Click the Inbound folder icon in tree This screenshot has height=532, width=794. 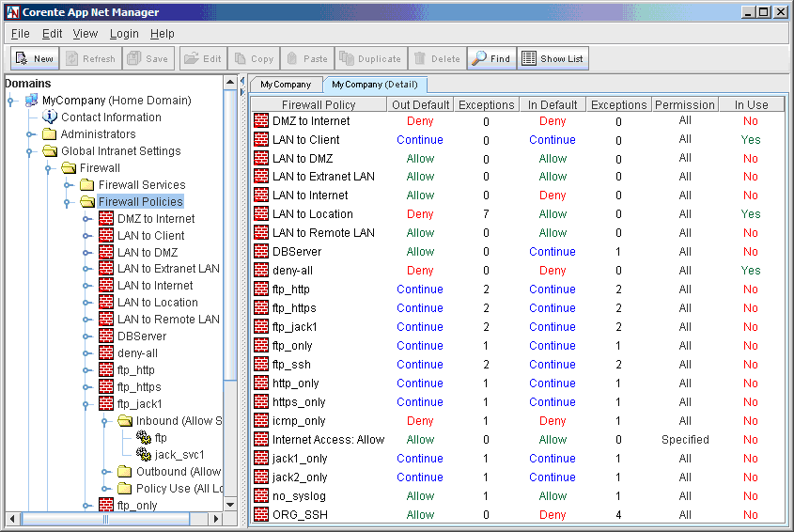pos(125,420)
